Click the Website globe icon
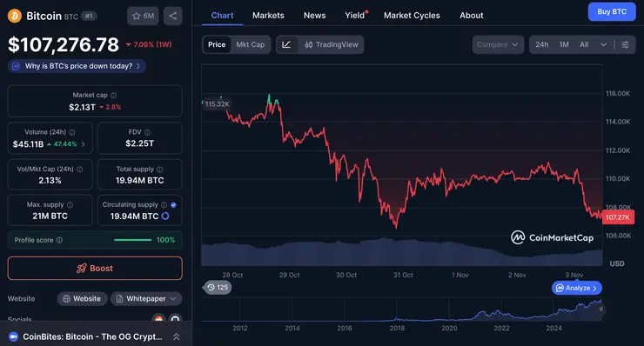This screenshot has height=346, width=644. click(66, 299)
